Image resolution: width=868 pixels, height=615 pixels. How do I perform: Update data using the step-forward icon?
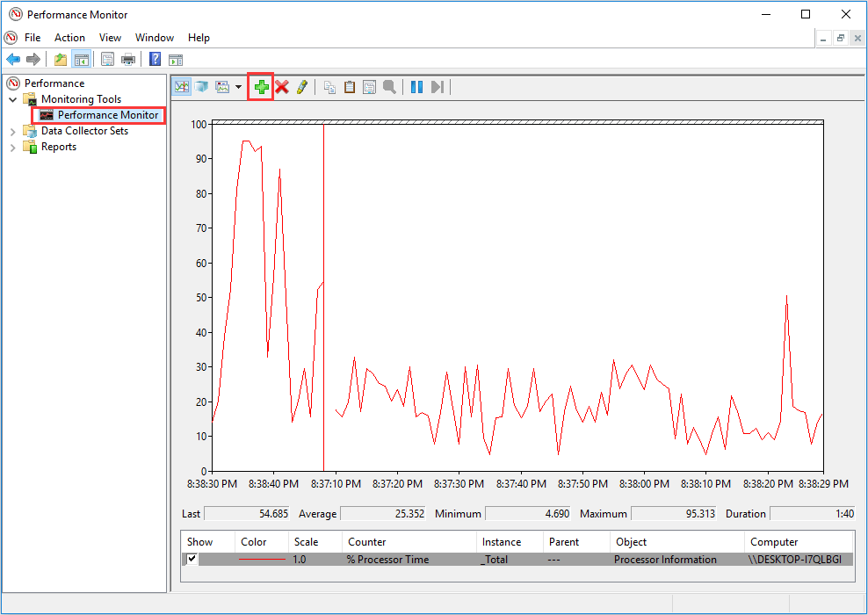[x=437, y=86]
